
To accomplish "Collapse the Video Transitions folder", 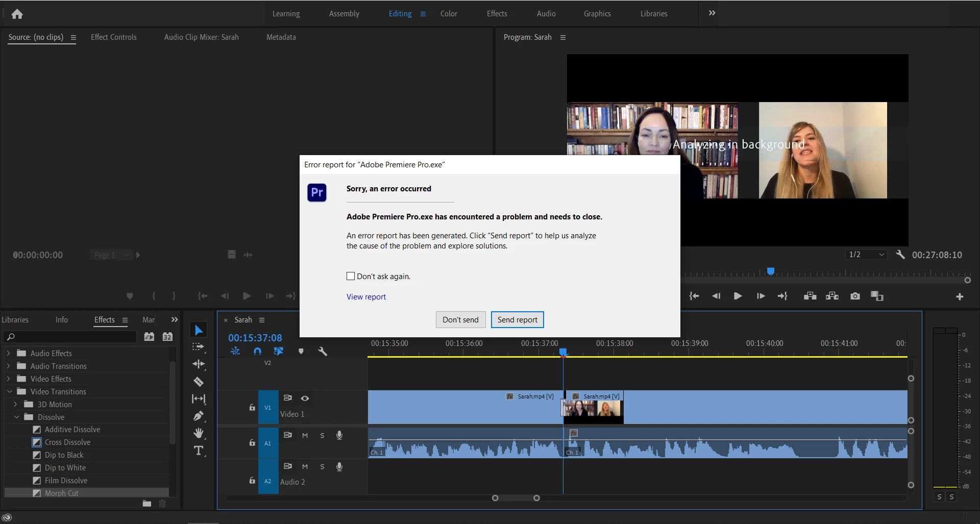I will coord(9,391).
